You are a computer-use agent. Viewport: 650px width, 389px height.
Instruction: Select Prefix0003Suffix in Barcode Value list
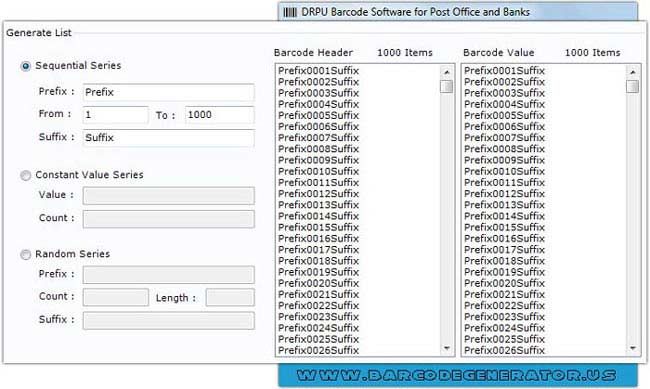coord(504,93)
